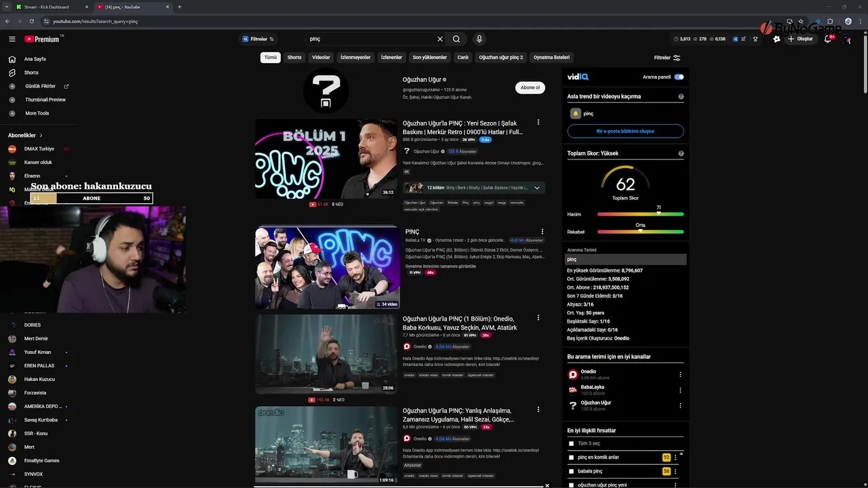Toggle the Arama paneli switch

click(679, 77)
